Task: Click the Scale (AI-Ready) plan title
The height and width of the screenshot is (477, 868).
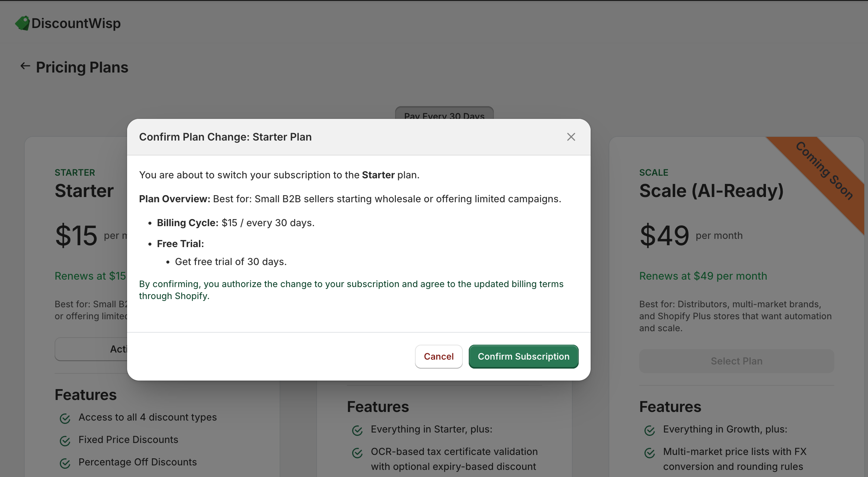Action: (711, 191)
